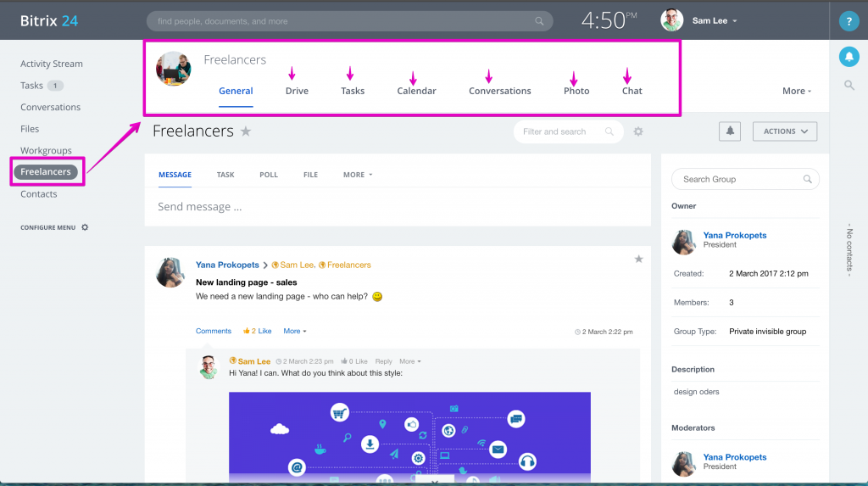Click the Owner Yana Prokopets avatar
This screenshot has width=868, height=486.
684,243
